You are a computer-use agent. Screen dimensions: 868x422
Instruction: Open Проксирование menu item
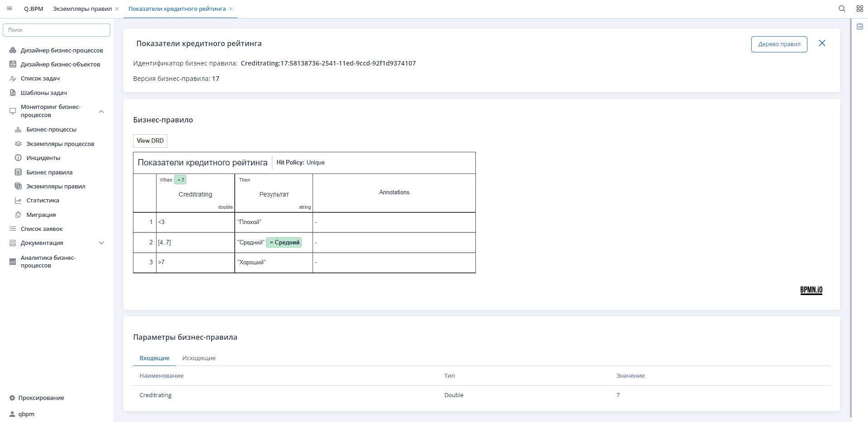click(x=41, y=398)
